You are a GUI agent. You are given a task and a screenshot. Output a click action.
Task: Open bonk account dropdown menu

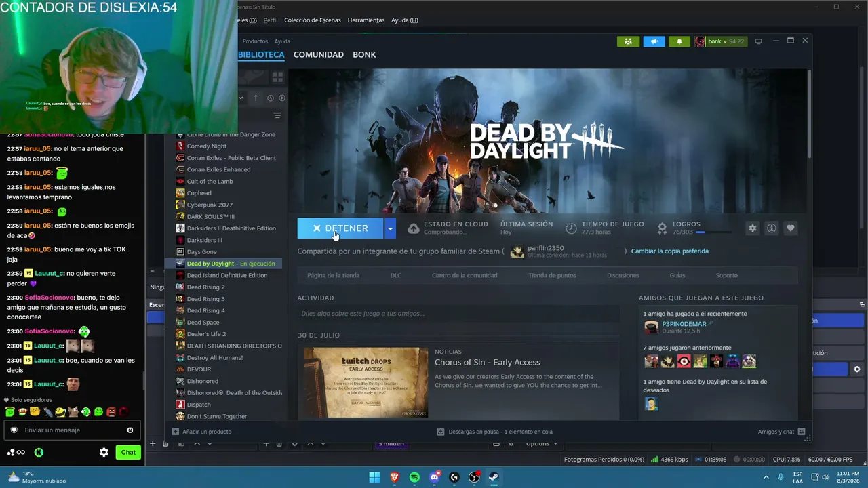pos(720,41)
